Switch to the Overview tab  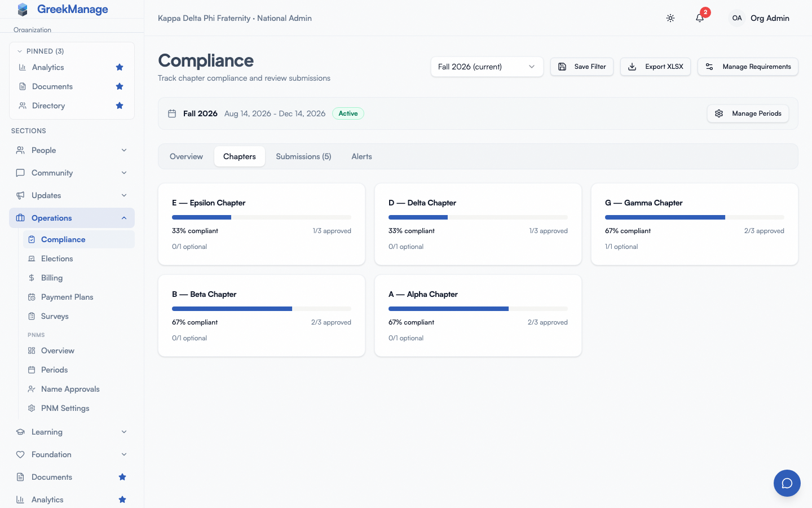click(x=186, y=156)
